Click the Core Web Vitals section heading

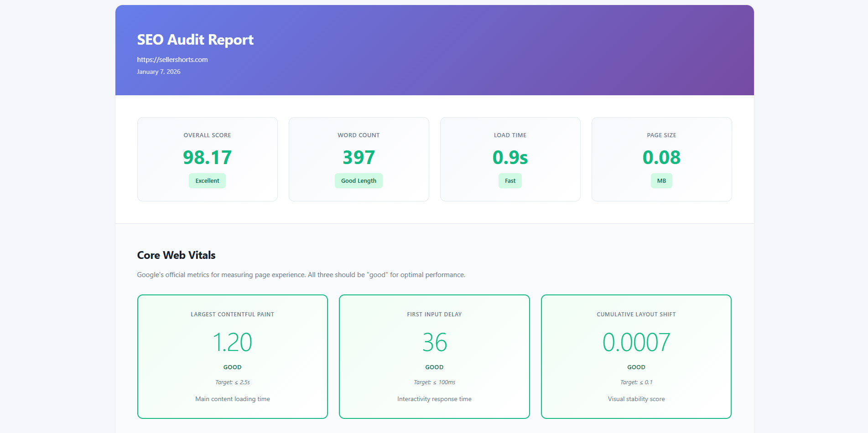176,255
